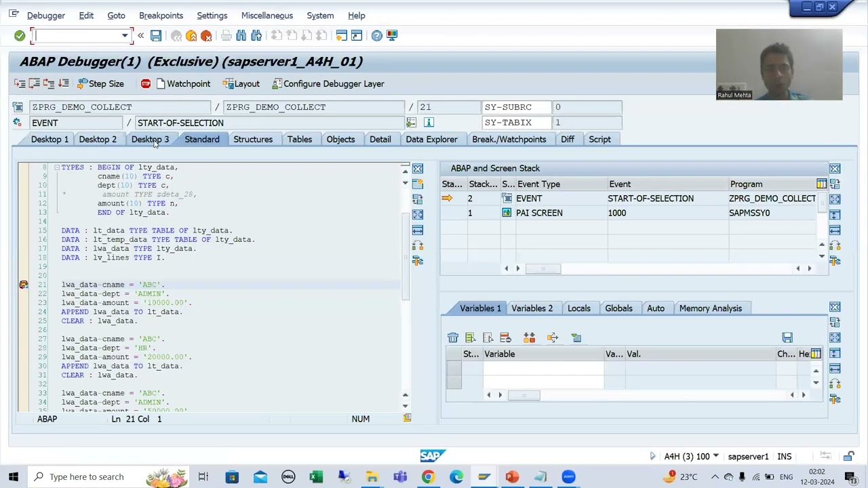This screenshot has height=488, width=868.
Task: Click New Tool icon beside source code
Action: 418,184
